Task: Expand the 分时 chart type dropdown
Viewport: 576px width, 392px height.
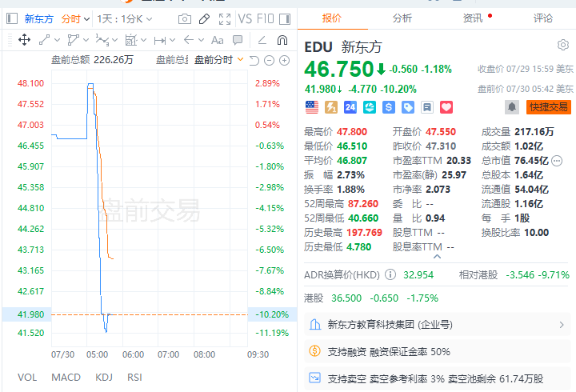Action: (76, 18)
